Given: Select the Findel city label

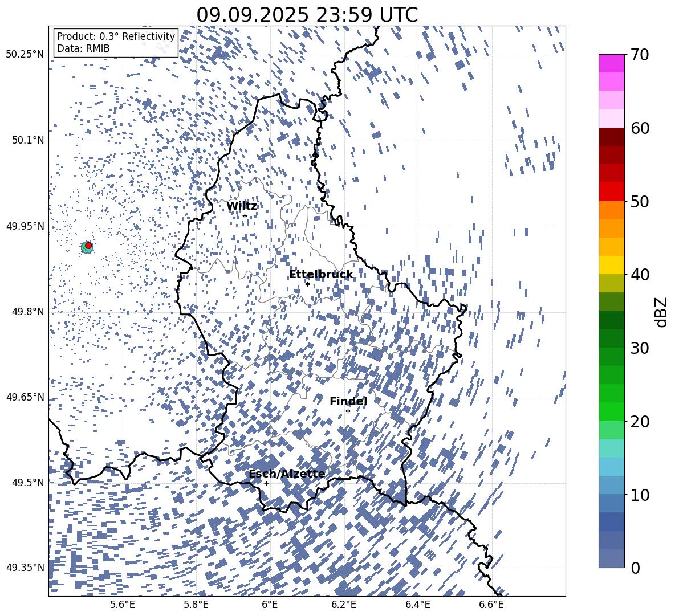Looking at the screenshot, I should pyautogui.click(x=348, y=401).
